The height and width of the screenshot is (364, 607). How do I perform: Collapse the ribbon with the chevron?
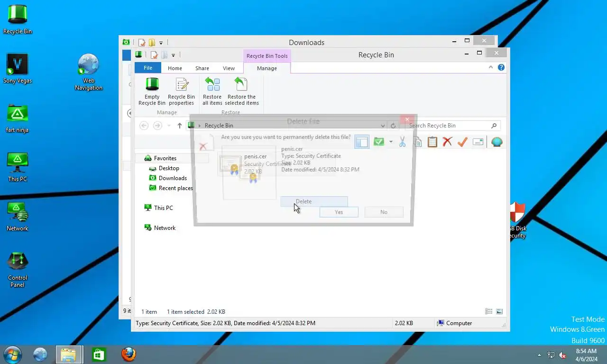pos(491,68)
